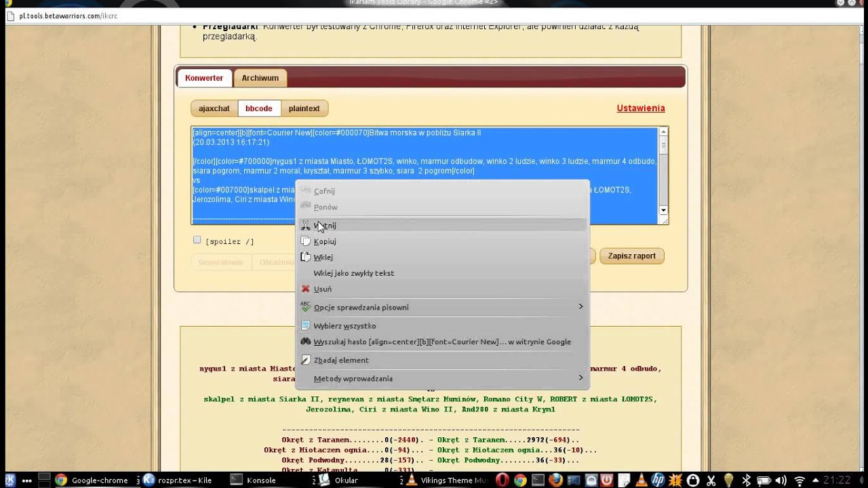Click the Zbadaj element inspect icon
The image size is (868, 488).
306,360
